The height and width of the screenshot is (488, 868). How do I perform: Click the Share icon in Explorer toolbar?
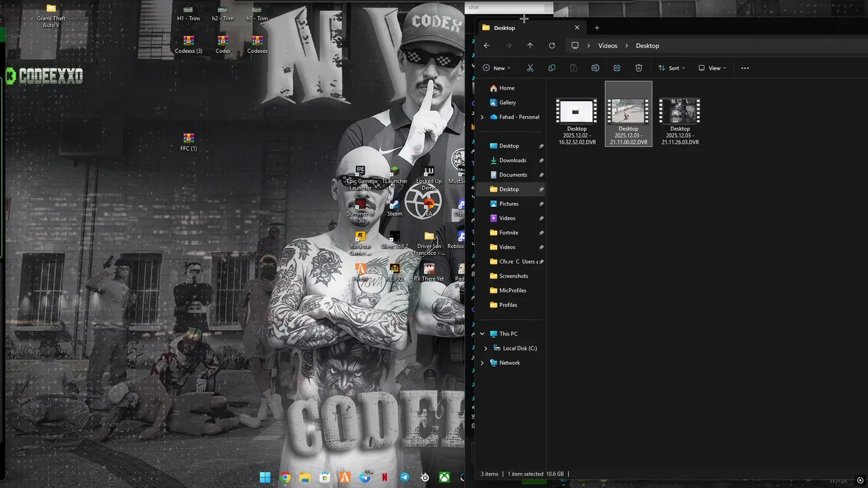pyautogui.click(x=616, y=68)
